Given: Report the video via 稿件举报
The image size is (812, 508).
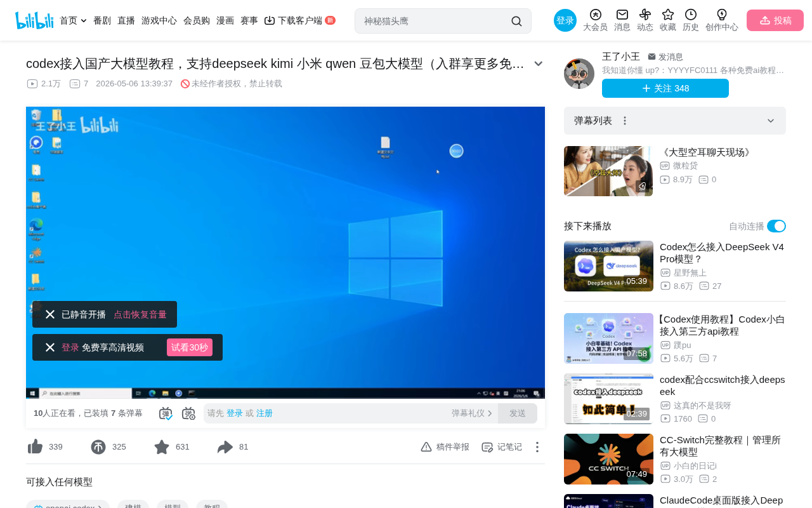Looking at the screenshot, I should click(445, 447).
